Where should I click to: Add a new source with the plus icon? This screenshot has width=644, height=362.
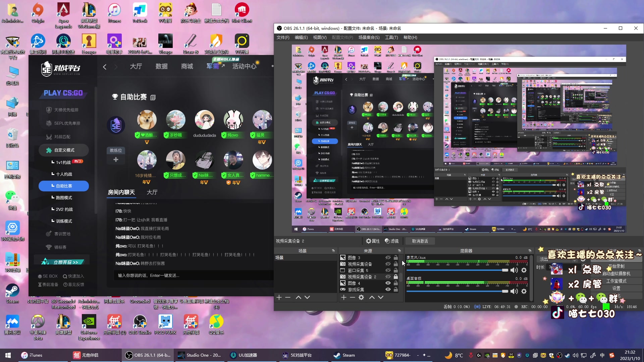[x=343, y=297]
